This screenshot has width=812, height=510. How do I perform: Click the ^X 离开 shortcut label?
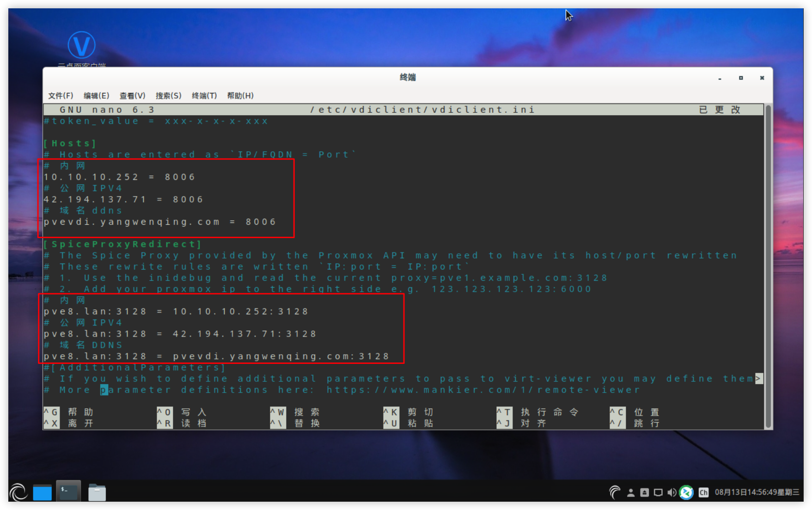tap(68, 423)
